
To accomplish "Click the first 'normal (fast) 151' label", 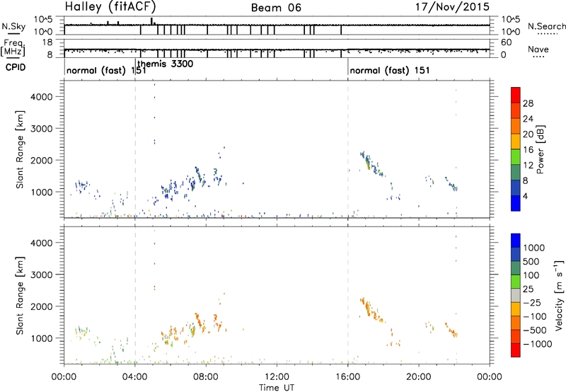I will (106, 70).
